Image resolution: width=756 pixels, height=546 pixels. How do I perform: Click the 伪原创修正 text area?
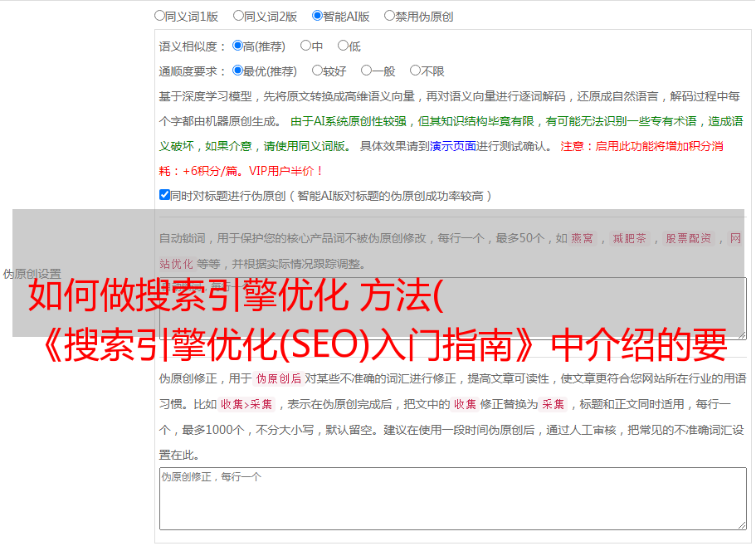click(453, 499)
